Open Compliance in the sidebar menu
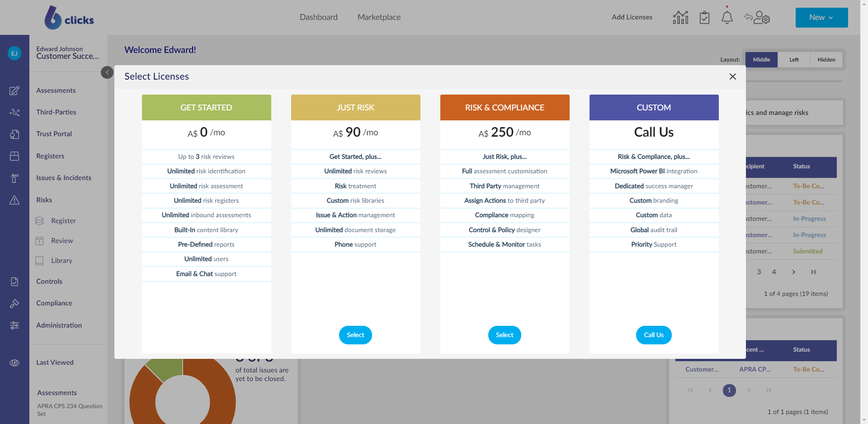Screen dimensions: 868x424 (x=54, y=303)
